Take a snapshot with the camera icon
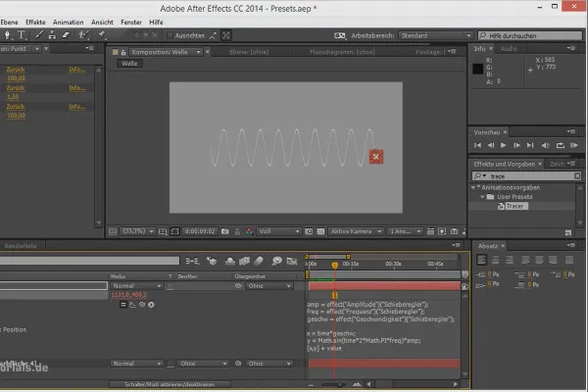Screen dimensions: 588x392 [225, 231]
